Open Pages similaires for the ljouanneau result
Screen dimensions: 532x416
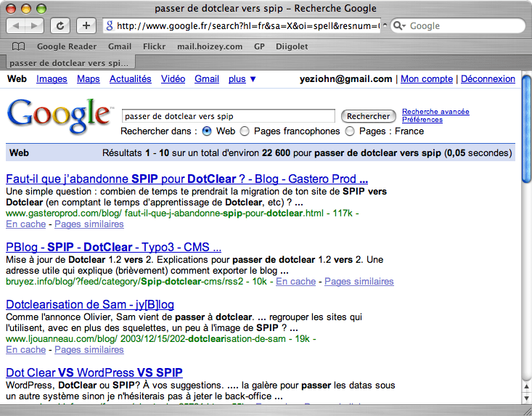(89, 350)
